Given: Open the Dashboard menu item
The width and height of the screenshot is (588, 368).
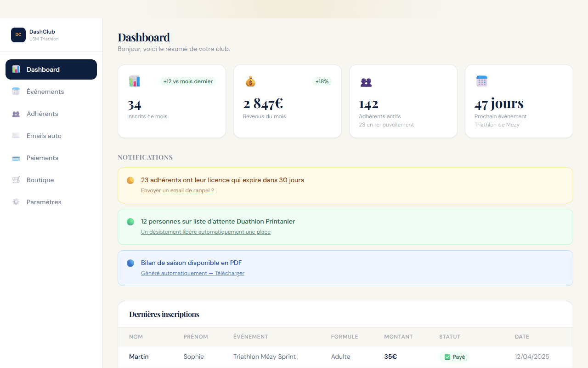Looking at the screenshot, I should (x=51, y=69).
